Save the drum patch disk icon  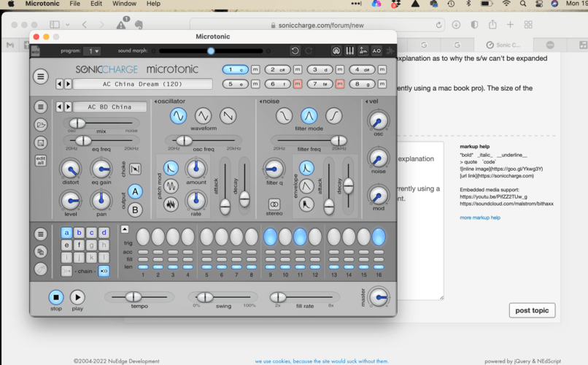pyautogui.click(x=41, y=142)
